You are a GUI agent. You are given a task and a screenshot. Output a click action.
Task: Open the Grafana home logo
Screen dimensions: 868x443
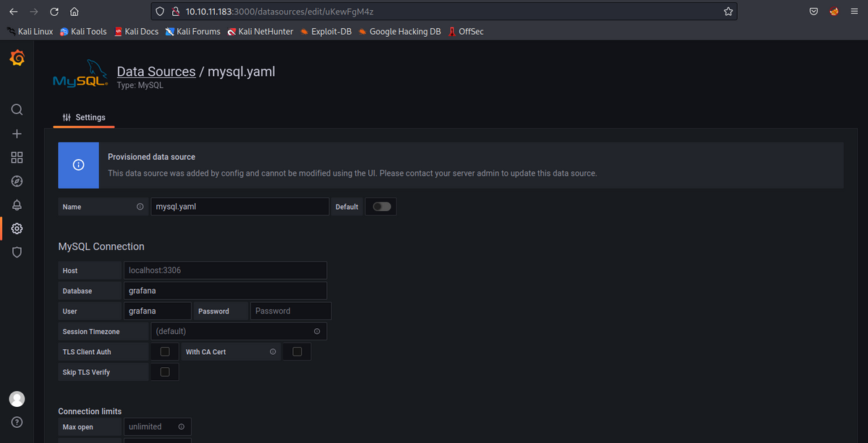[17, 59]
